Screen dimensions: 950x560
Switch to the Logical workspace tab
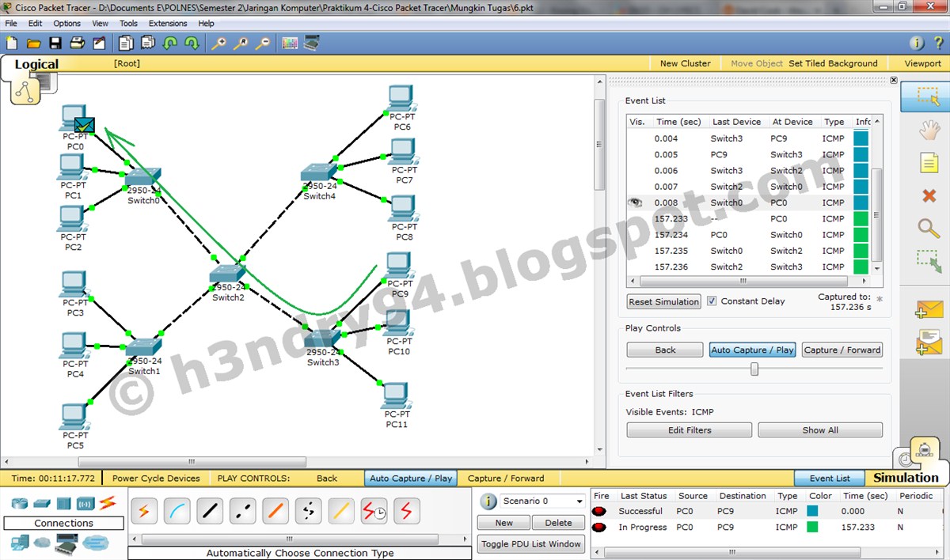36,64
